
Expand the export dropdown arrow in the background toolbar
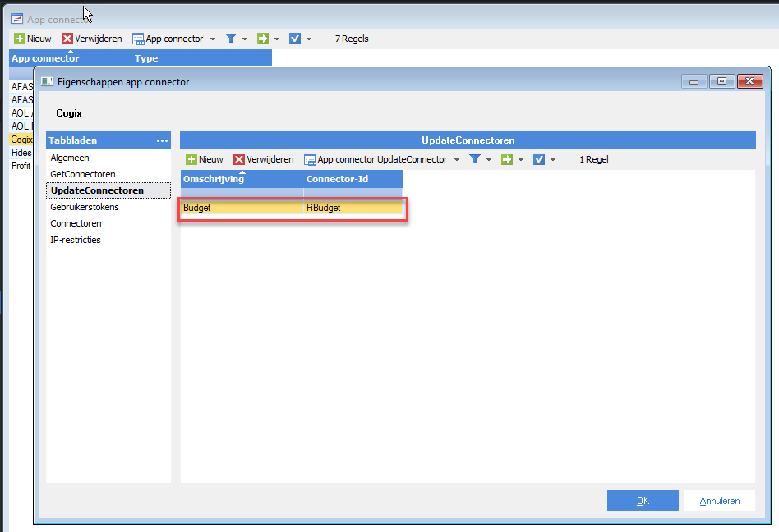(x=277, y=39)
